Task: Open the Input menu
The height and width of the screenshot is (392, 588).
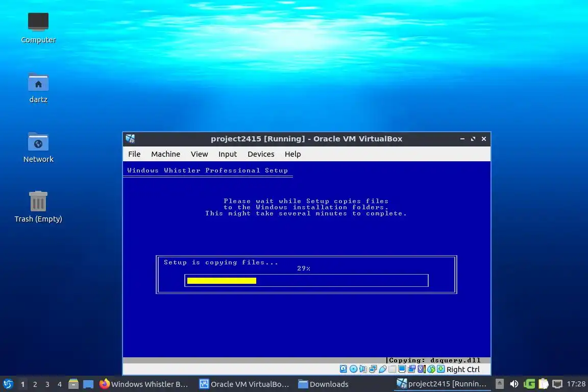Action: tap(228, 154)
